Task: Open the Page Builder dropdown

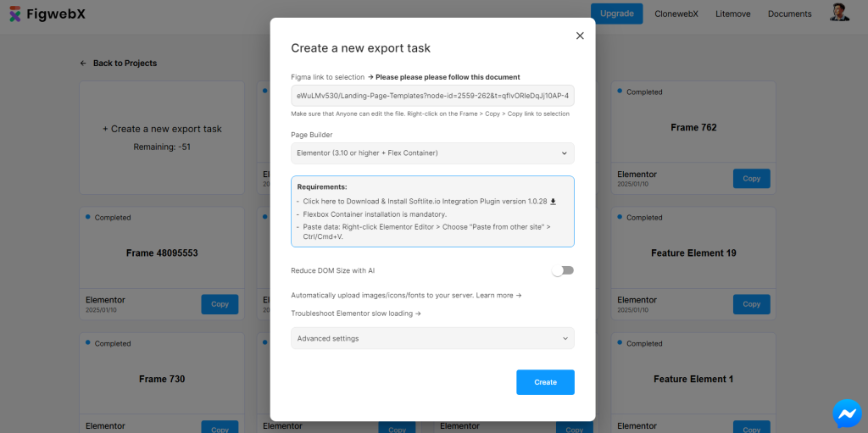Action: click(432, 153)
